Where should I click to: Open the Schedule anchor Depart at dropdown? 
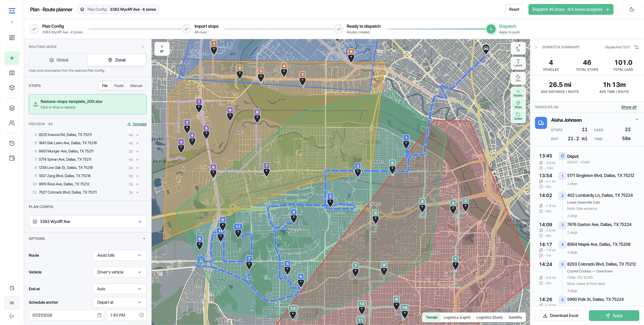coord(120,302)
